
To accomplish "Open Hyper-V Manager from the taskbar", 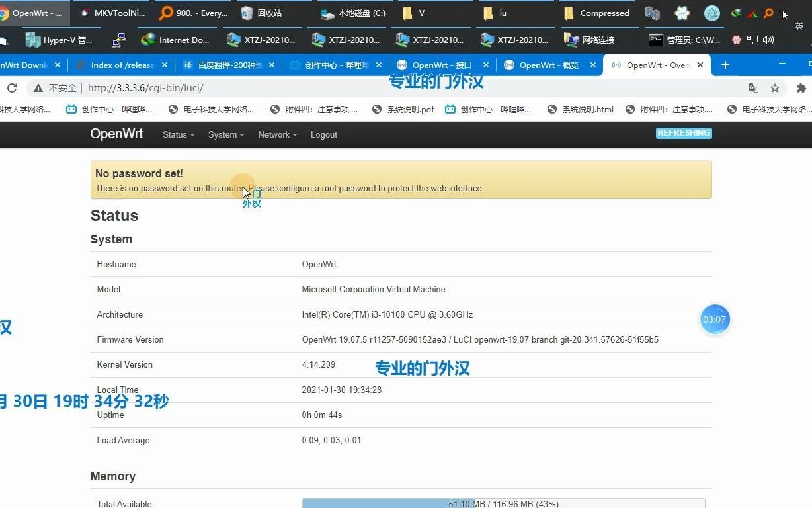I will (60, 40).
